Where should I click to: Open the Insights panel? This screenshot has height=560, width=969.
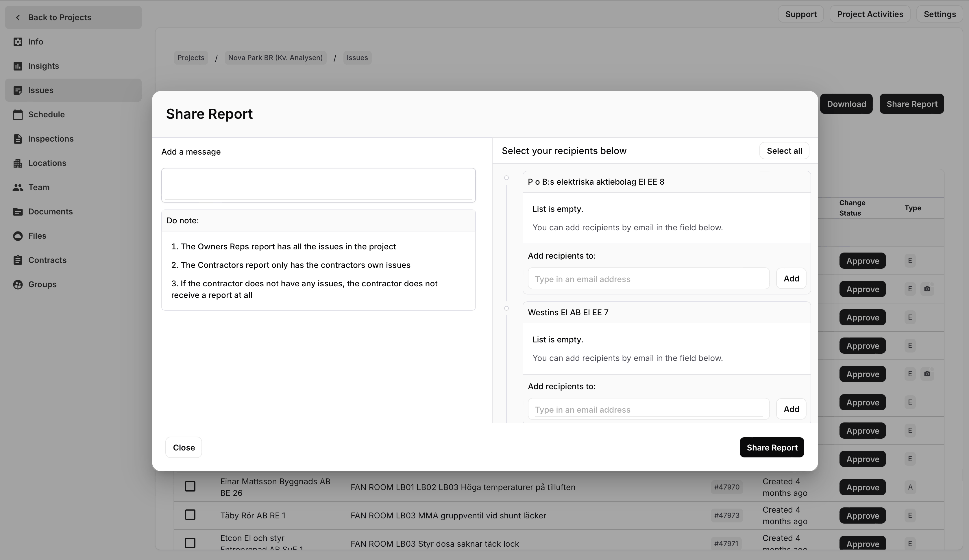point(43,66)
